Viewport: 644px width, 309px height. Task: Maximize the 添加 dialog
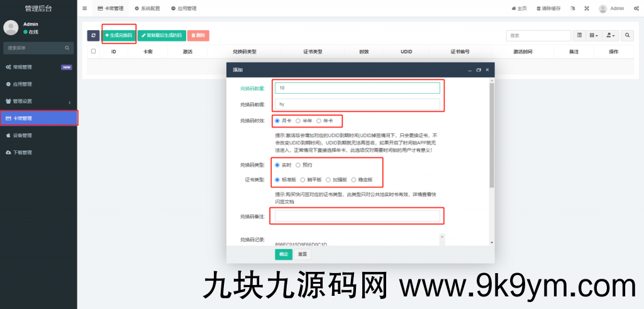(479, 70)
